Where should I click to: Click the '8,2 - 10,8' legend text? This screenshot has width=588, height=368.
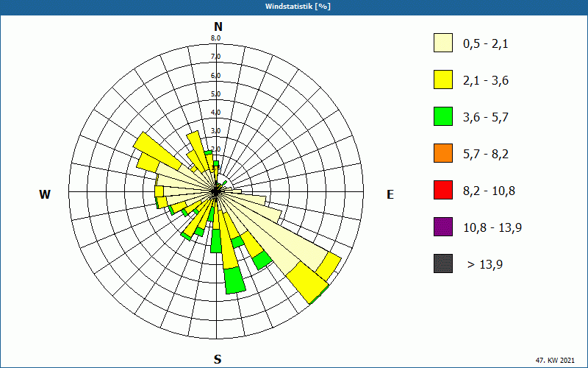click(489, 191)
